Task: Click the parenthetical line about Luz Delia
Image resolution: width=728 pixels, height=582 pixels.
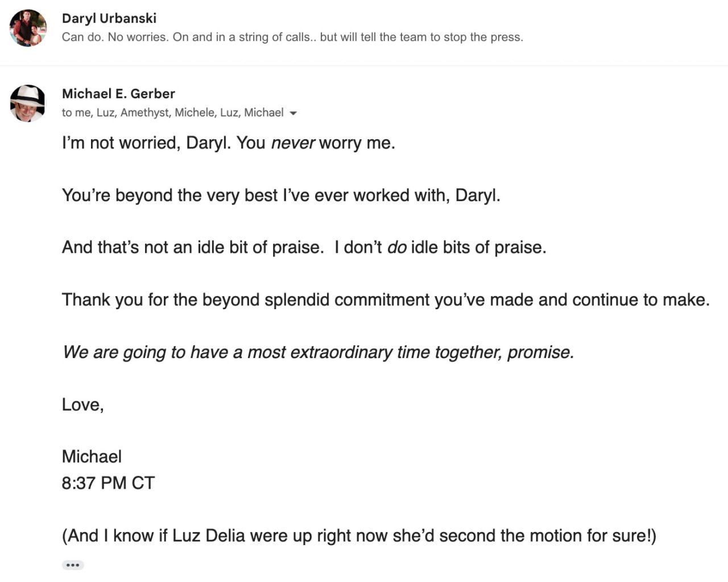Action: pyautogui.click(x=359, y=536)
